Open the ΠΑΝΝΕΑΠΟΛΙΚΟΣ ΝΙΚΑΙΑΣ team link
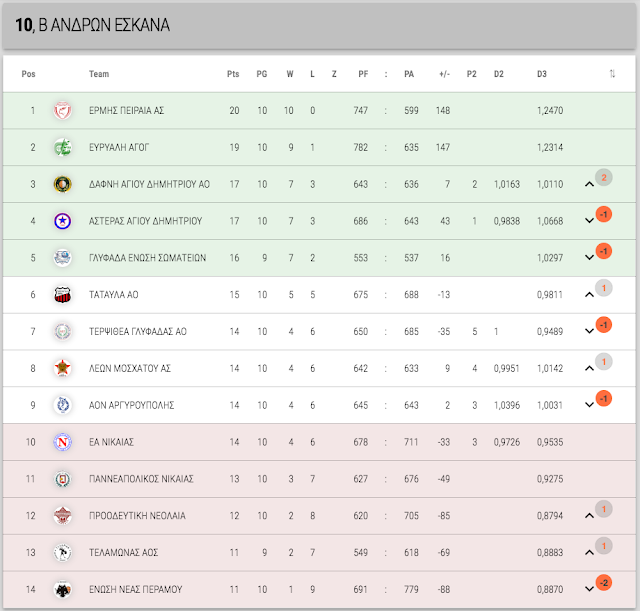Screen dimensions: 640x611 click(x=141, y=479)
